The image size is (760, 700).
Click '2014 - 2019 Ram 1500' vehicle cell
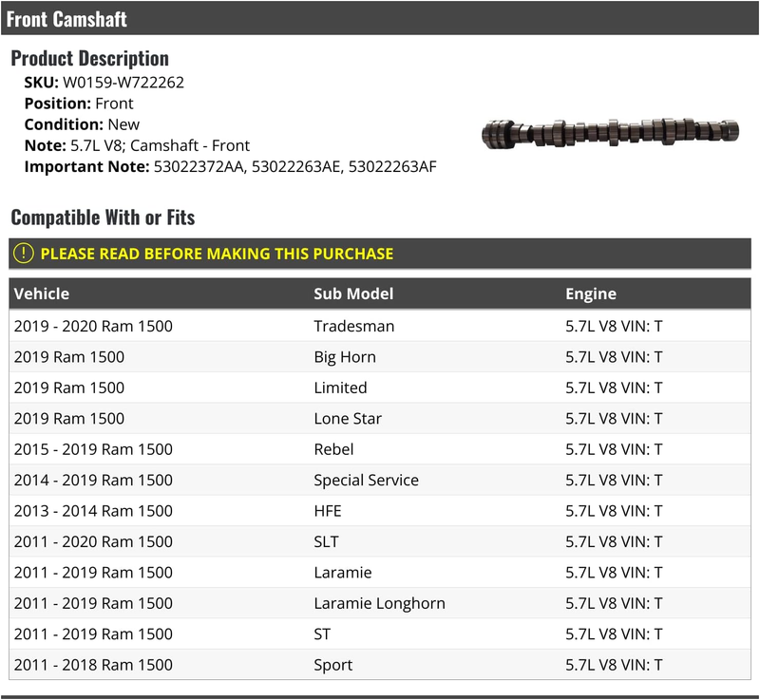(93, 480)
